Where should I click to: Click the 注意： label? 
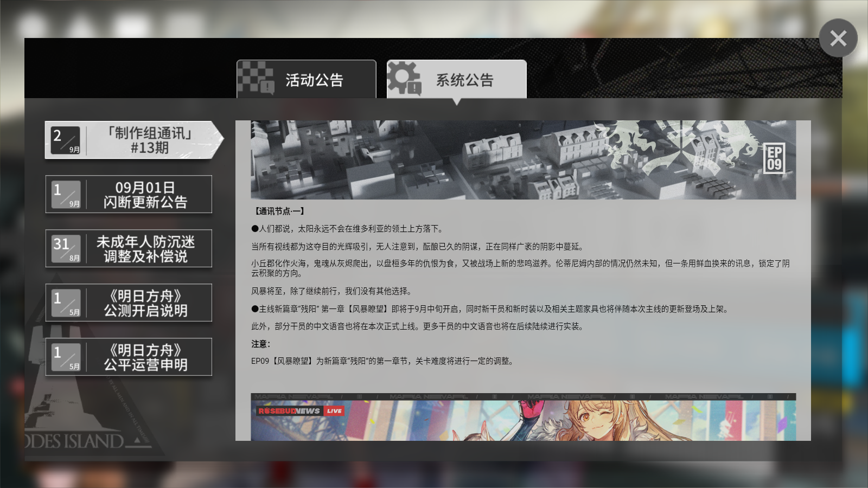click(x=261, y=344)
